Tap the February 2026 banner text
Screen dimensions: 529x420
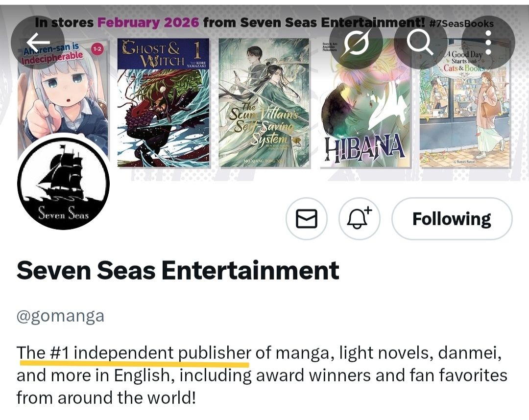[148, 23]
